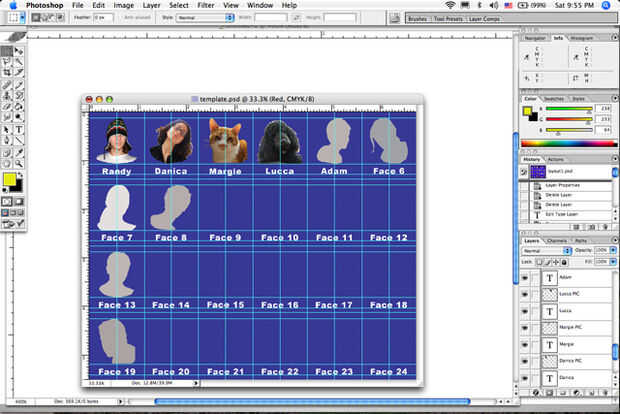Select the History Brush tool

pos(19,95)
